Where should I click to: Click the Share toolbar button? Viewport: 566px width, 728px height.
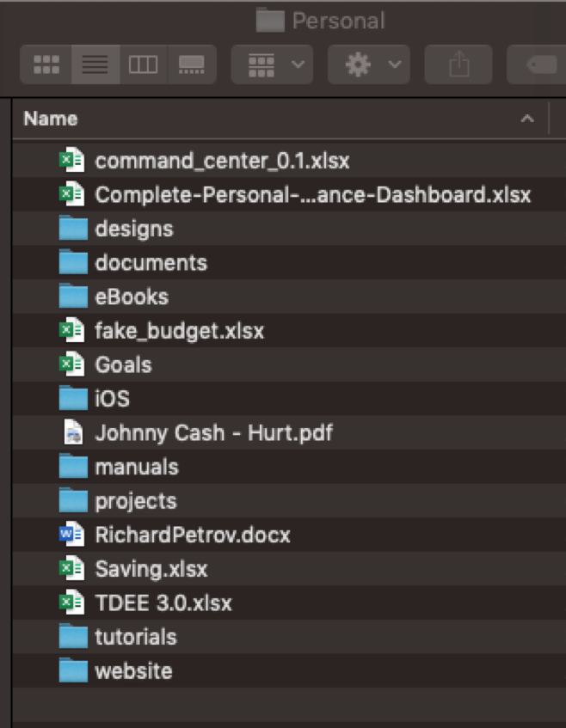coord(458,64)
